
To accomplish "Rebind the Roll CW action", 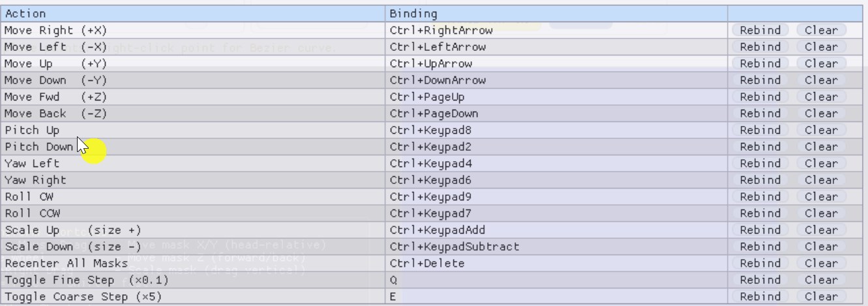I will click(x=760, y=197).
